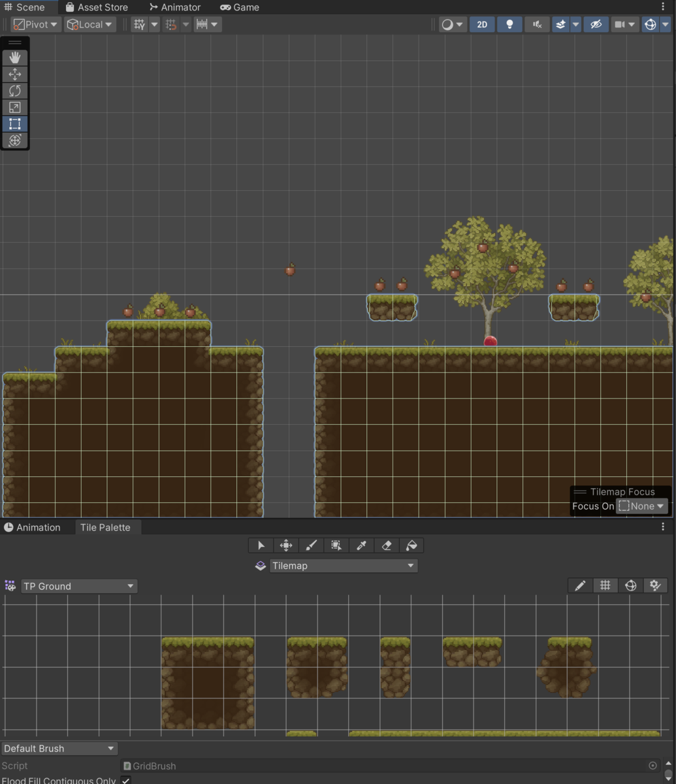
Task: Click the palette icon beside TP Ground
Action: tap(10, 585)
